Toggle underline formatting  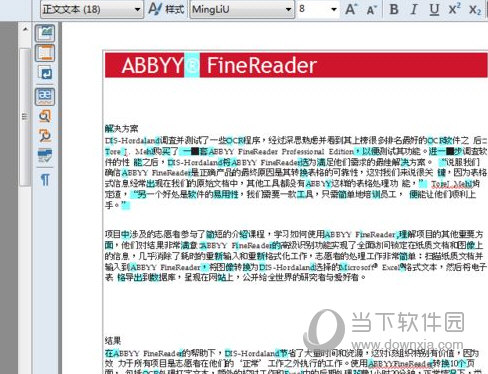[434, 9]
